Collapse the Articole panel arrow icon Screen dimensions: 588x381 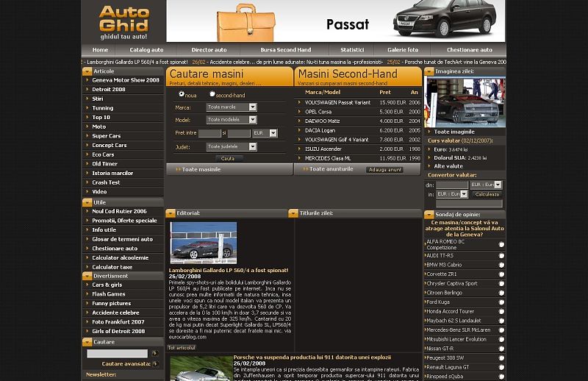87,71
